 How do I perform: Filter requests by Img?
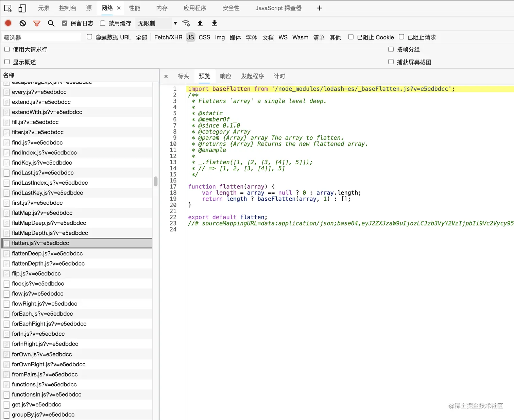(x=220, y=37)
